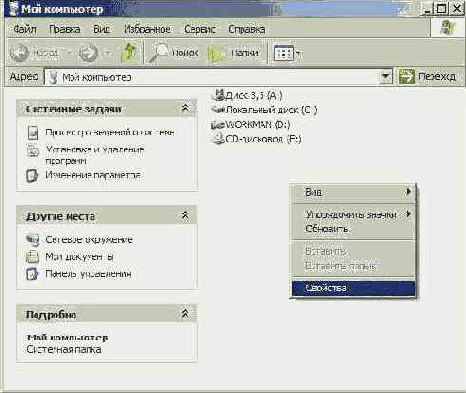Collapse the Системные задачи panel
Screen dimensions: 466x393
185,108
